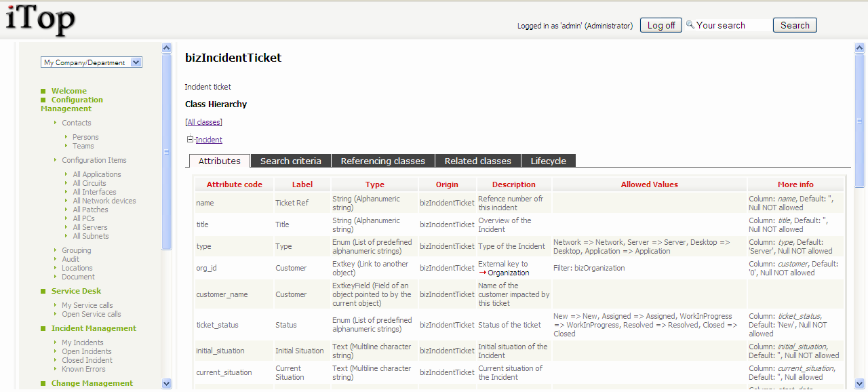Open Closed Incident list

click(x=87, y=360)
